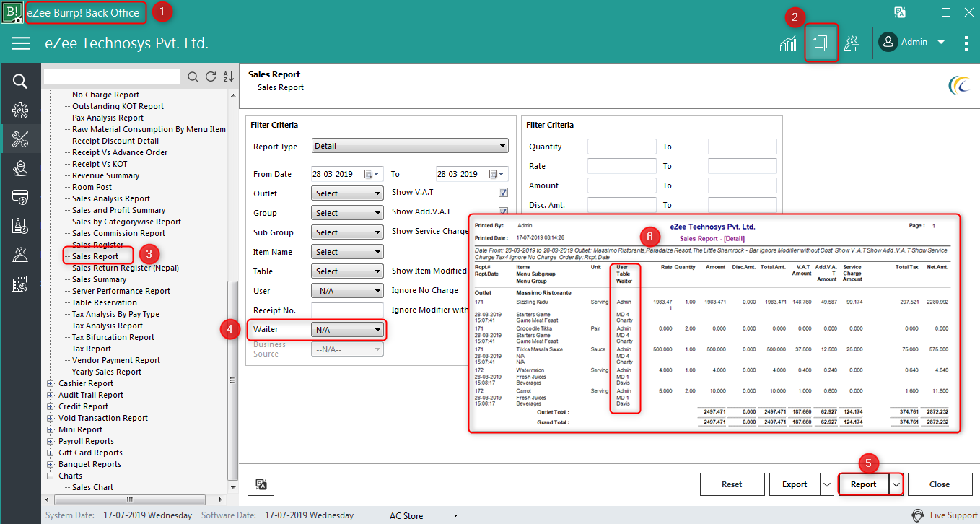Click the Receipt No. input field

pyautogui.click(x=347, y=310)
